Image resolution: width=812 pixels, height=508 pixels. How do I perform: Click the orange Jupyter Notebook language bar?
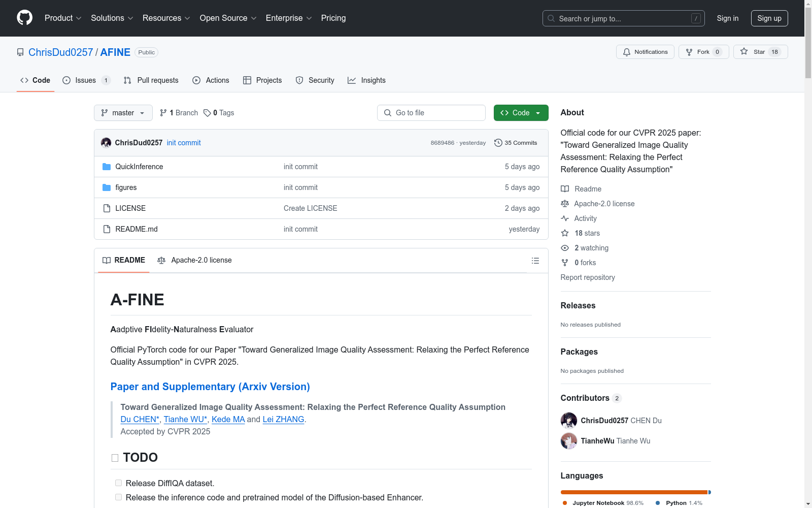[x=634, y=492]
